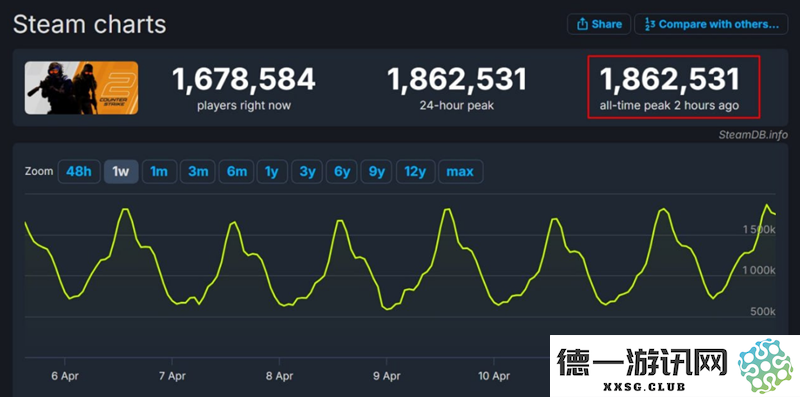
Task: Click the 1 500k axis value
Action: [759, 230]
